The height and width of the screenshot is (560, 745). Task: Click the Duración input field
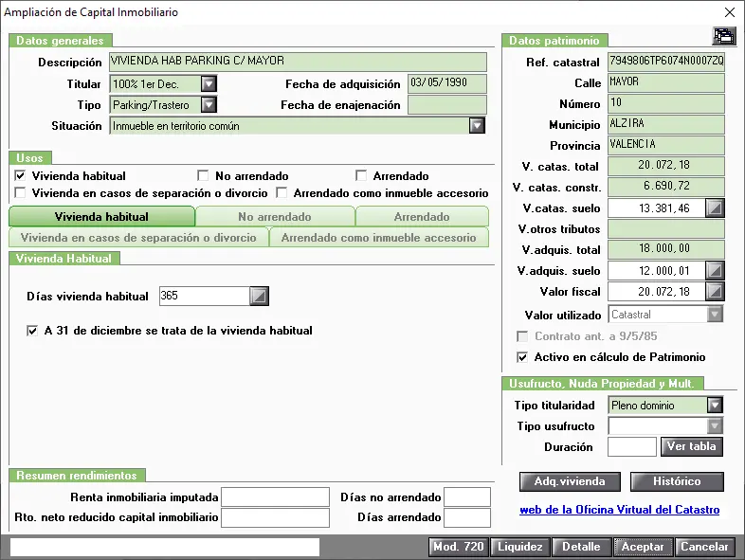(x=632, y=447)
